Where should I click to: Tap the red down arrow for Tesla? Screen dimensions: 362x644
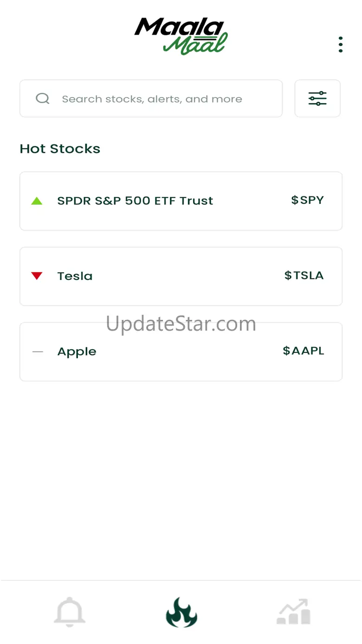(x=37, y=276)
